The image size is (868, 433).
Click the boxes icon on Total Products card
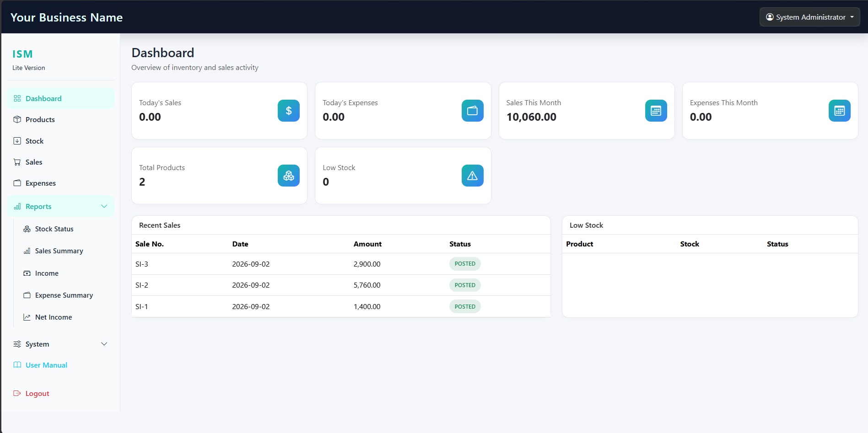pos(289,176)
